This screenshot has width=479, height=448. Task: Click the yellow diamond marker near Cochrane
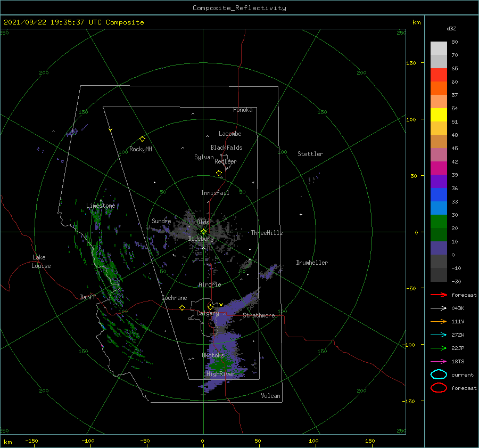coord(183,307)
